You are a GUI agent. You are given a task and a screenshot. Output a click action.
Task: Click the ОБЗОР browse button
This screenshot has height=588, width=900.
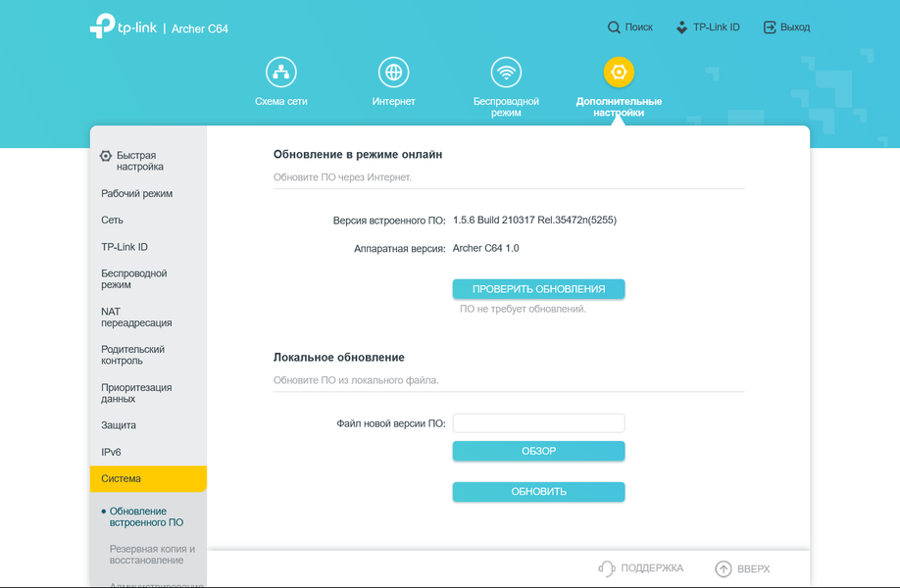click(538, 451)
